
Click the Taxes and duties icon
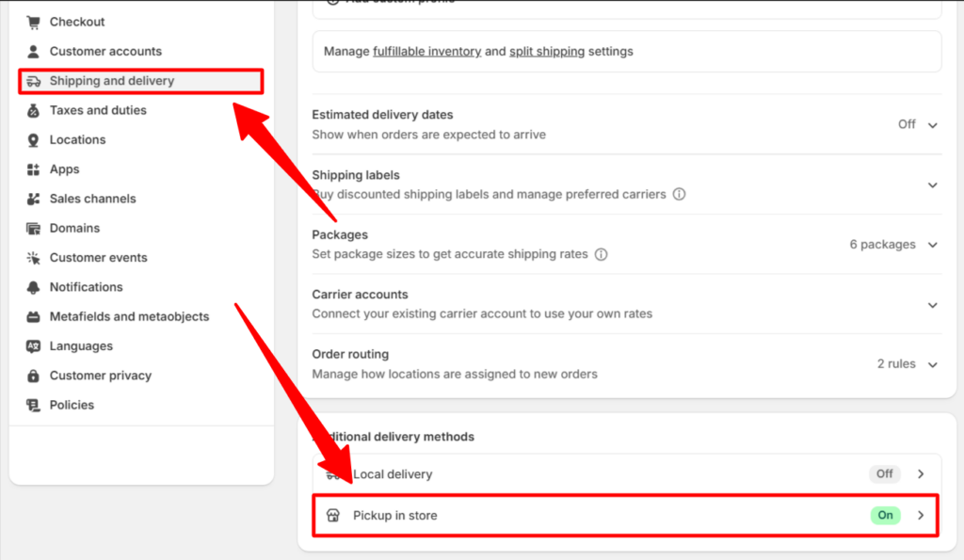(x=33, y=111)
